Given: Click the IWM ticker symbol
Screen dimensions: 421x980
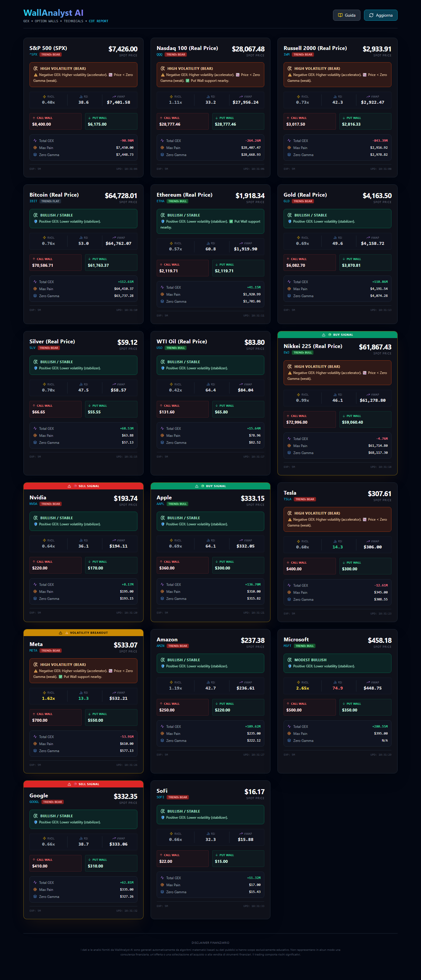Looking at the screenshot, I should 287,54.
